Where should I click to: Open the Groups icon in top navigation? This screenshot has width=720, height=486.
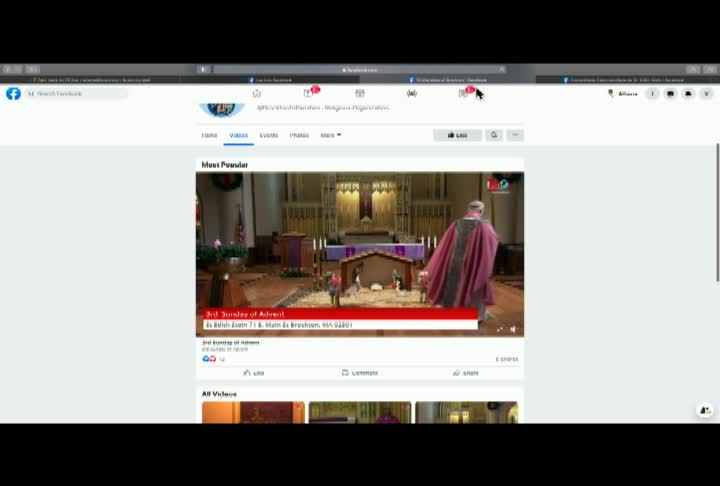[x=412, y=94]
